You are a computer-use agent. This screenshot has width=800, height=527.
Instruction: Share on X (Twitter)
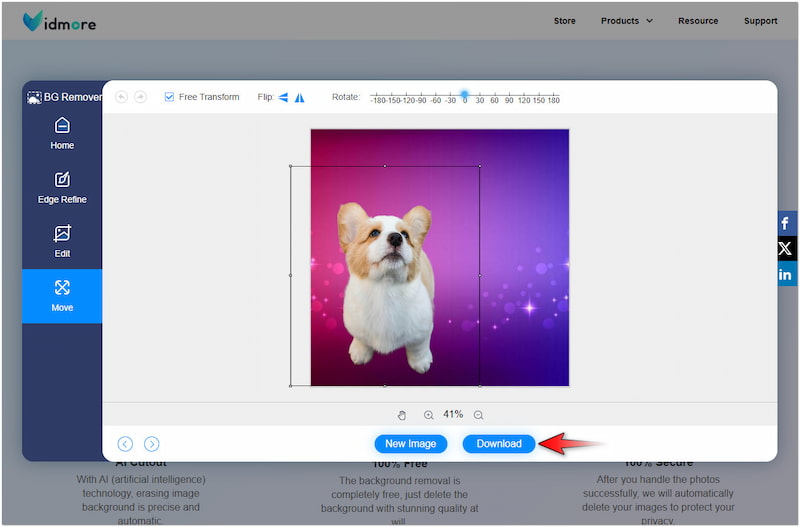tap(786, 249)
